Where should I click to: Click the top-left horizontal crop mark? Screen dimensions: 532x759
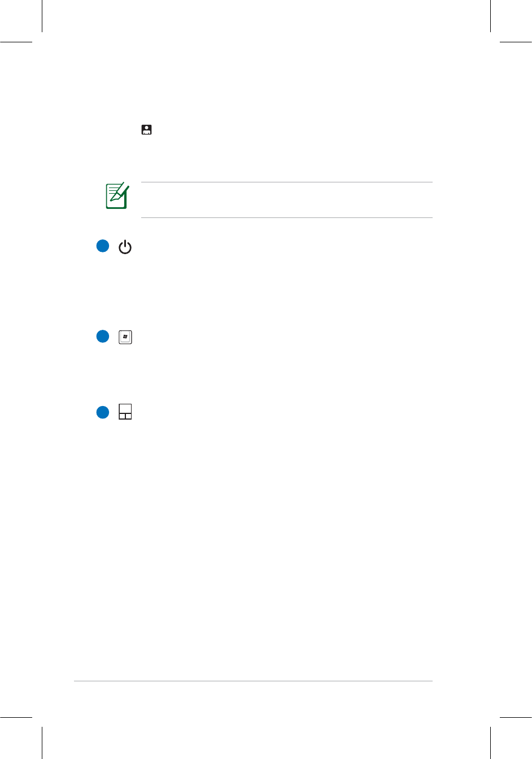(16, 42)
